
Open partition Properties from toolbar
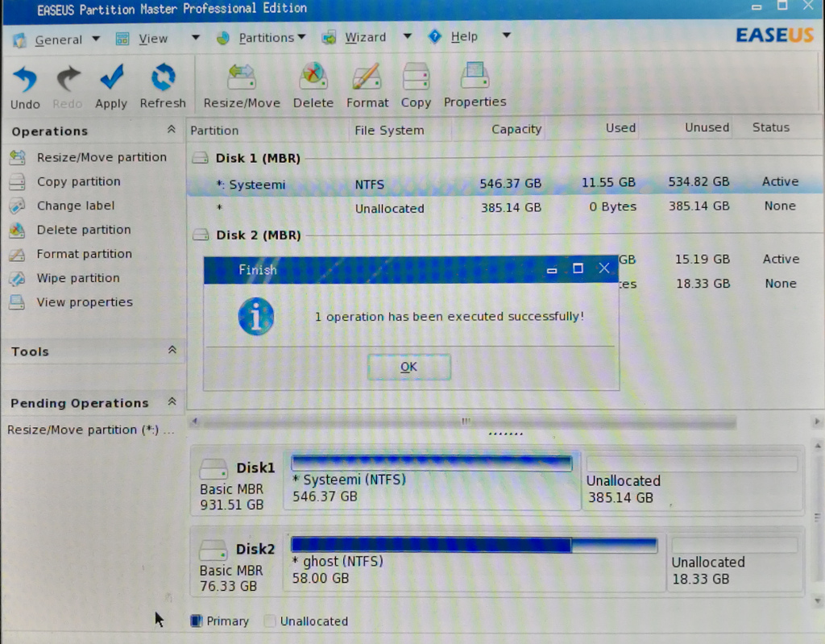[x=475, y=75]
